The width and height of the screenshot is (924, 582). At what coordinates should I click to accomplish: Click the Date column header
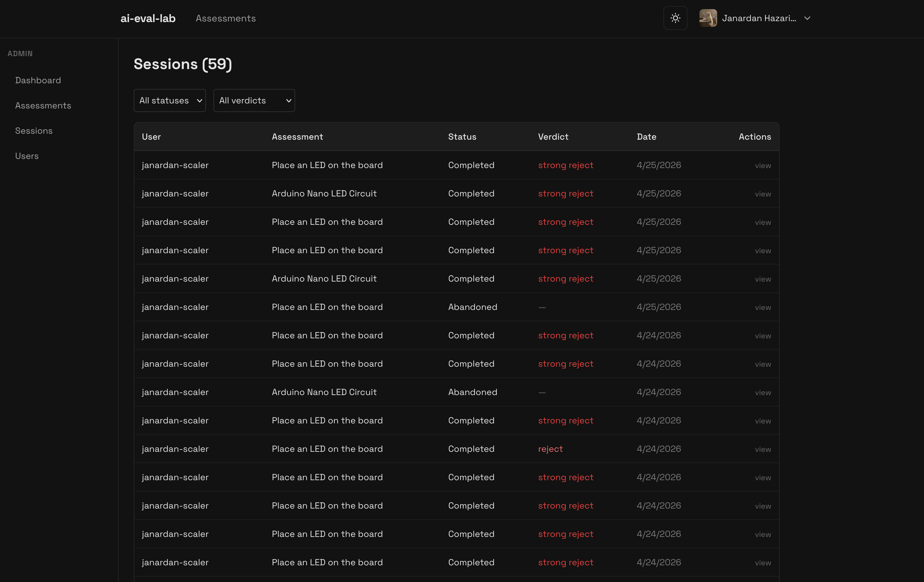(x=646, y=137)
